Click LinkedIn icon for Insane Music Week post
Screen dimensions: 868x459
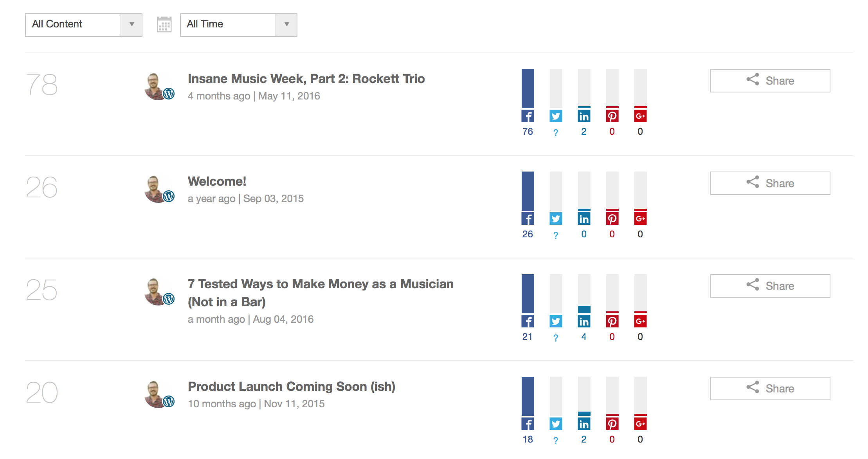pyautogui.click(x=584, y=116)
